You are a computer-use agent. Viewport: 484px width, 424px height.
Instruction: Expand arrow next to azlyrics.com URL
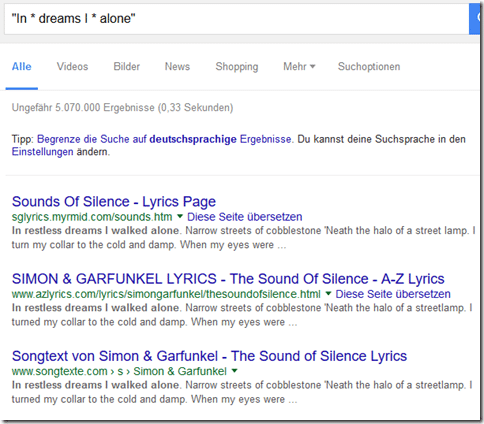328,294
